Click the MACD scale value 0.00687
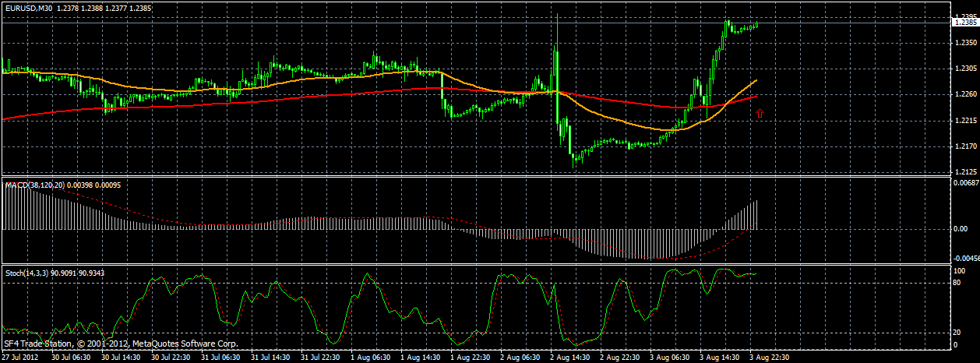Screen dimensions: 980x363 tap(966, 183)
